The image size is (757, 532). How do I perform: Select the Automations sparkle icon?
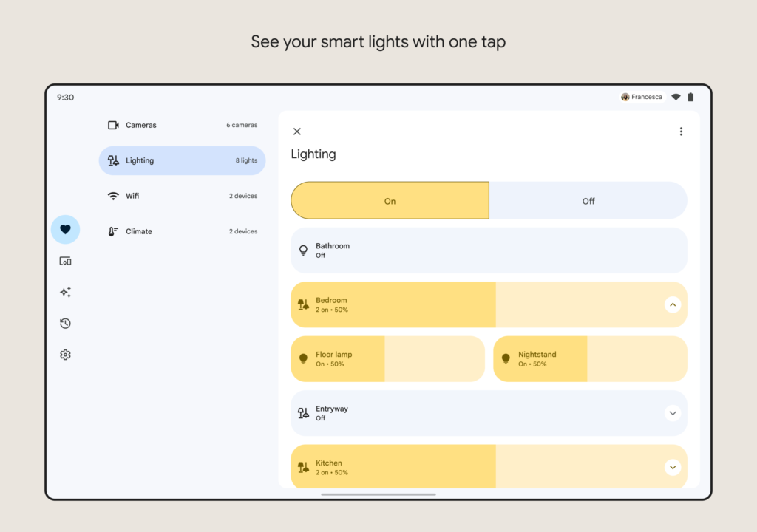click(65, 292)
